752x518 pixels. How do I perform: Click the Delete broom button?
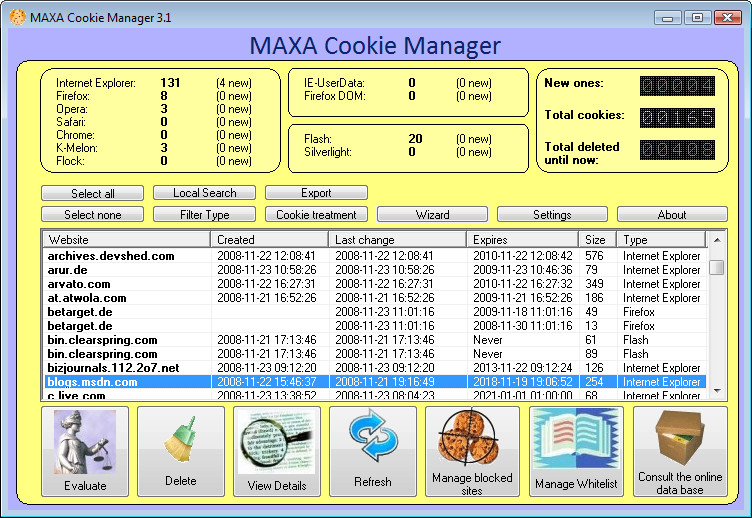click(x=181, y=451)
